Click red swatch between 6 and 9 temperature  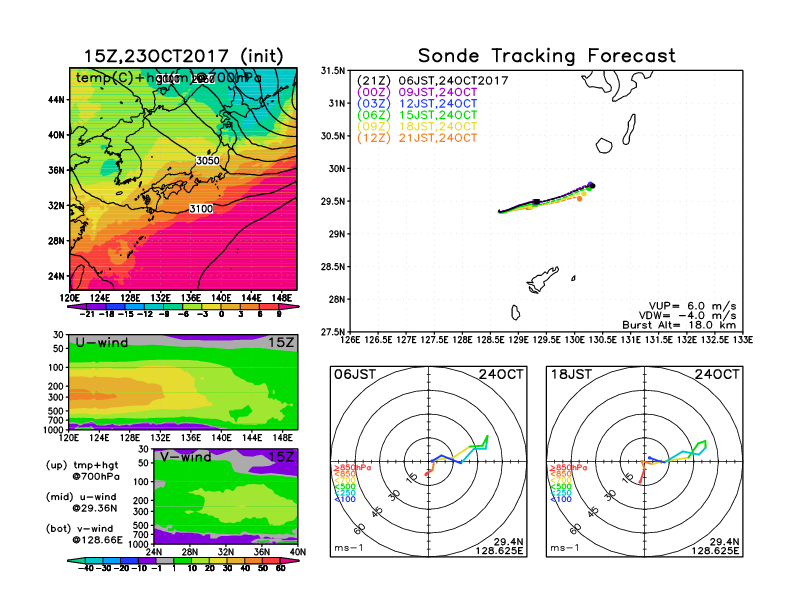pyautogui.click(x=269, y=306)
